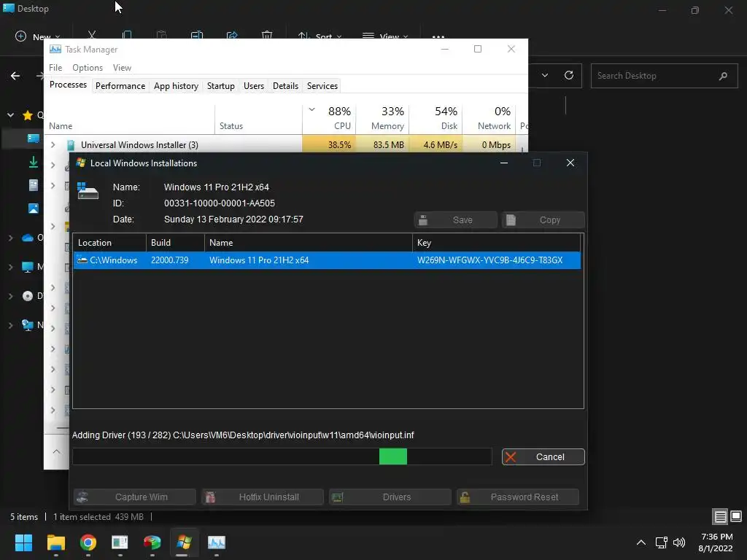This screenshot has height=560, width=747.
Task: Open File Explorer from the taskbar
Action: click(x=55, y=542)
